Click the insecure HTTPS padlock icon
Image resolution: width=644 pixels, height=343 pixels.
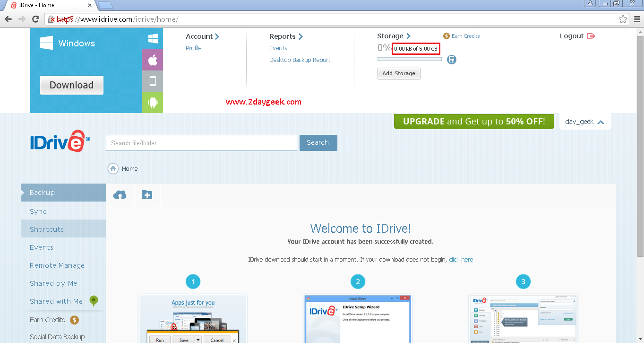click(x=52, y=19)
